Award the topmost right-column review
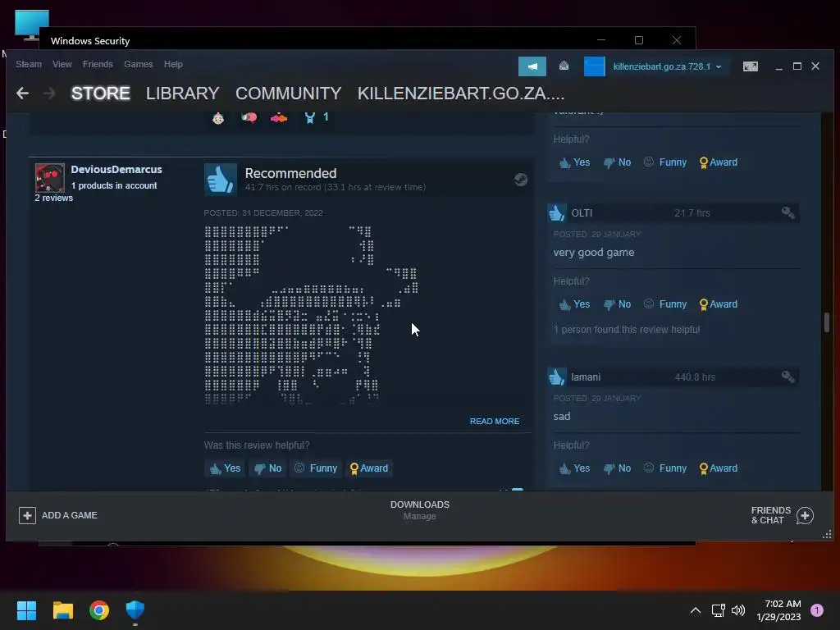This screenshot has width=840, height=630. coord(719,162)
